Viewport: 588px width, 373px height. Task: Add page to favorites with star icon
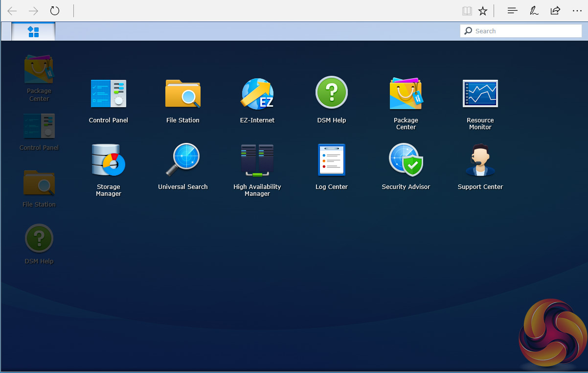click(x=483, y=11)
